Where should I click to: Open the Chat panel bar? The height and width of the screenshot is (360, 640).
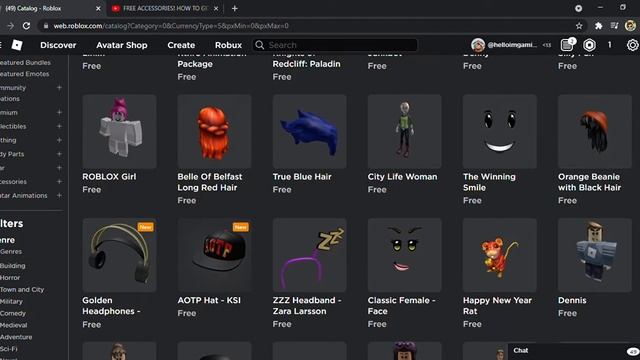pyautogui.click(x=573, y=351)
